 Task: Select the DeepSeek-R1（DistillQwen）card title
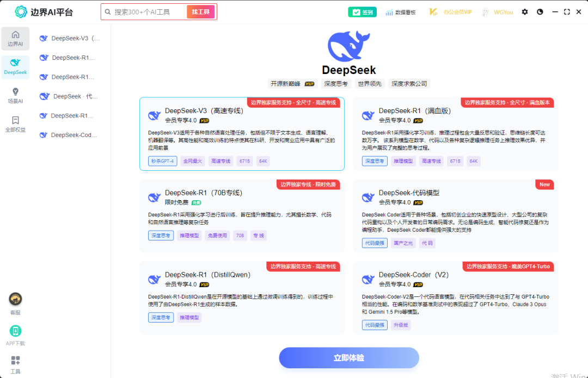(208, 275)
